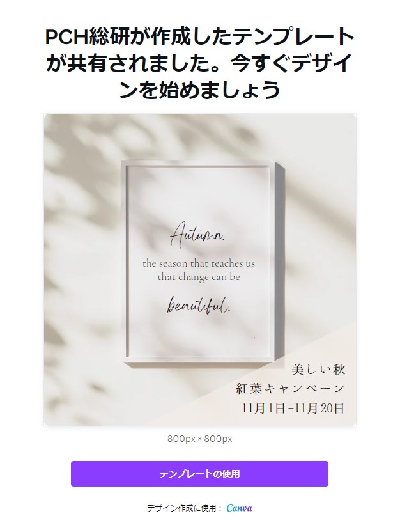Click the 'the season that teaches us' line
This screenshot has width=400, height=532.
199,263
